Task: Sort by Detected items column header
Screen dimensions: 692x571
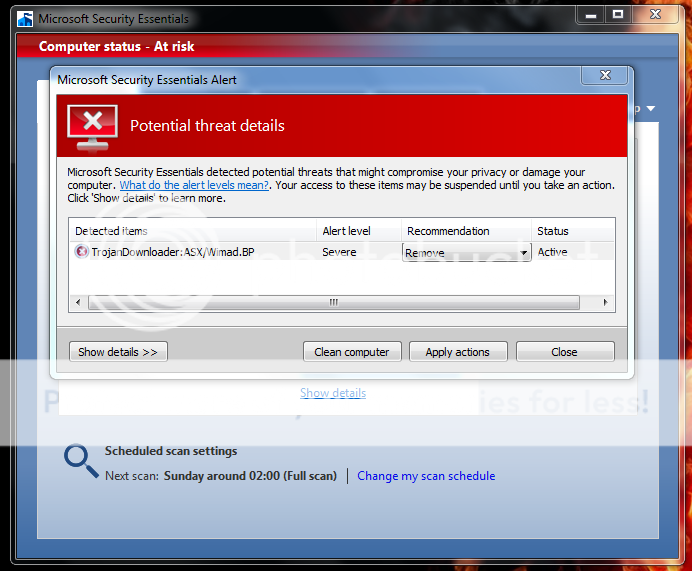Action: 193,231
